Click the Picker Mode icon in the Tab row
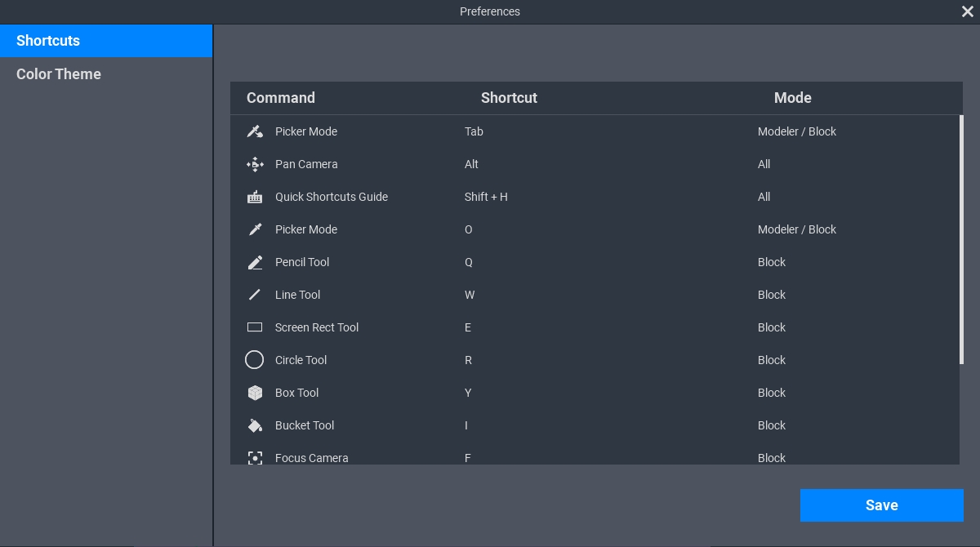This screenshot has width=980, height=547. (x=255, y=131)
